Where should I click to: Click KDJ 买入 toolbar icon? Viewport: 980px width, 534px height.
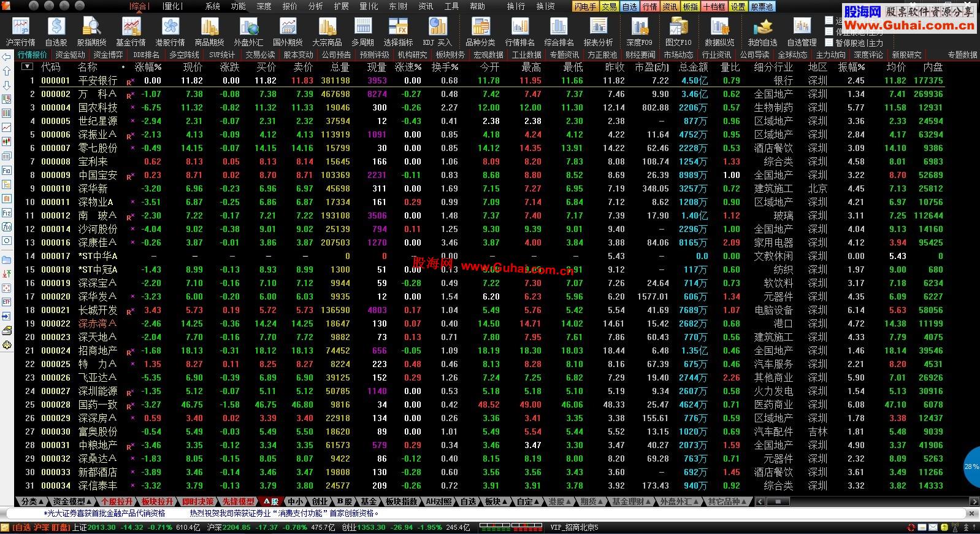437,32
